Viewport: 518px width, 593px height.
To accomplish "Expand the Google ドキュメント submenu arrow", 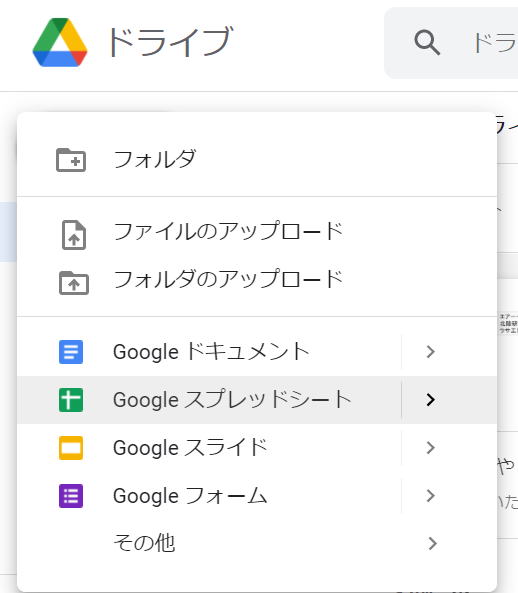I will click(430, 352).
